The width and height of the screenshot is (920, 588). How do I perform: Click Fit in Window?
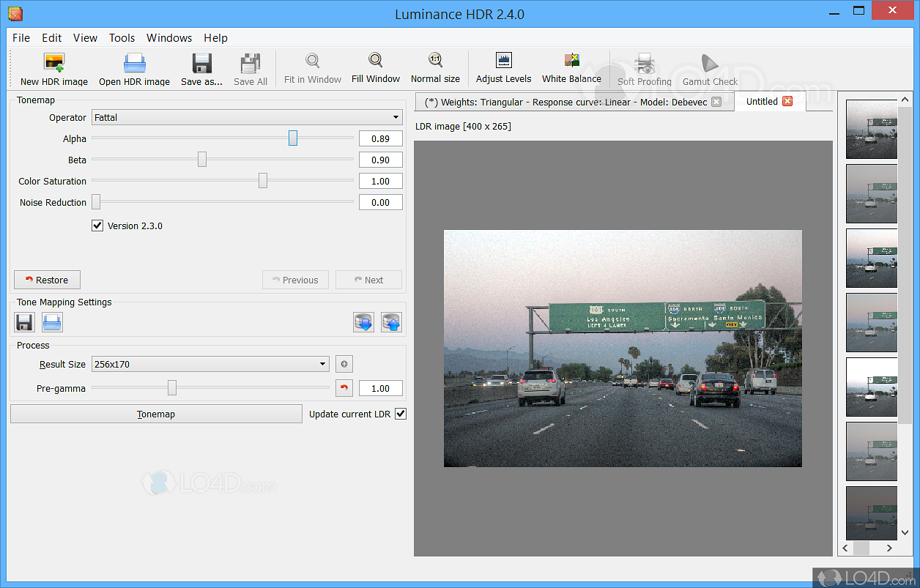pyautogui.click(x=312, y=68)
